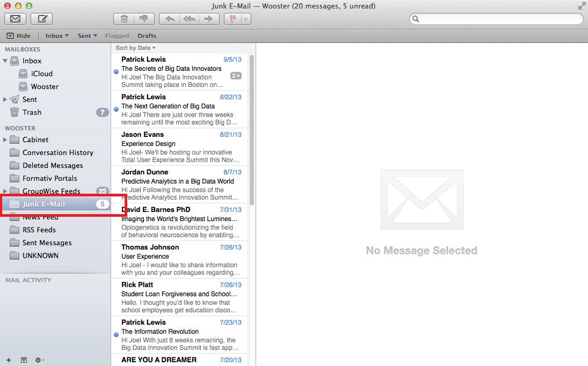
Task: Toggle Mail Activity pane button at sidebar bottom
Action: (24, 360)
